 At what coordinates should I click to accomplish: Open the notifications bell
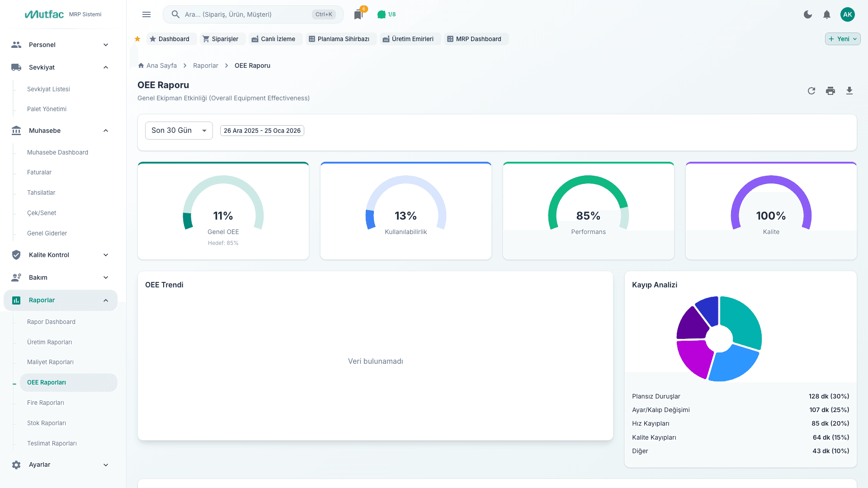[827, 14]
